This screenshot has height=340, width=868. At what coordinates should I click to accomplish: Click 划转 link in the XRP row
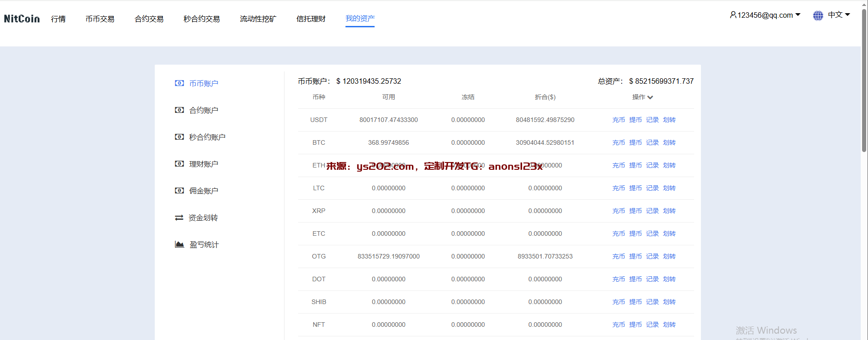(669, 211)
